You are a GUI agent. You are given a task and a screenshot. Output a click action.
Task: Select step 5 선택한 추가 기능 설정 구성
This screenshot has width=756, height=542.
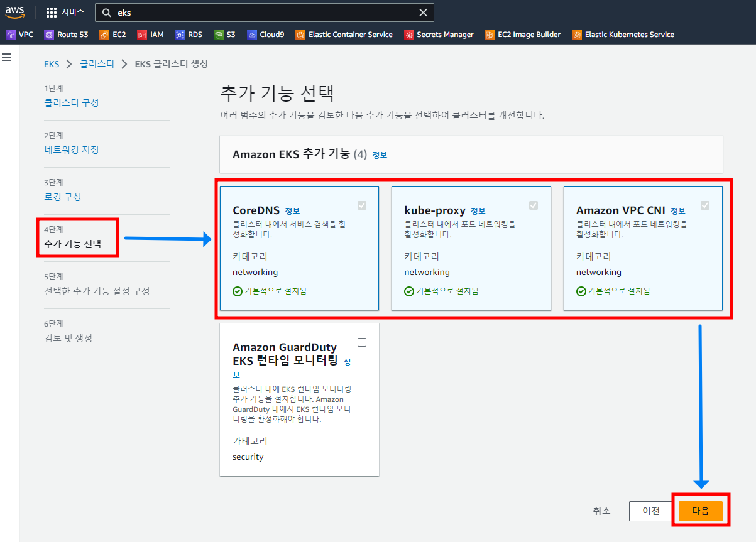coord(97,291)
